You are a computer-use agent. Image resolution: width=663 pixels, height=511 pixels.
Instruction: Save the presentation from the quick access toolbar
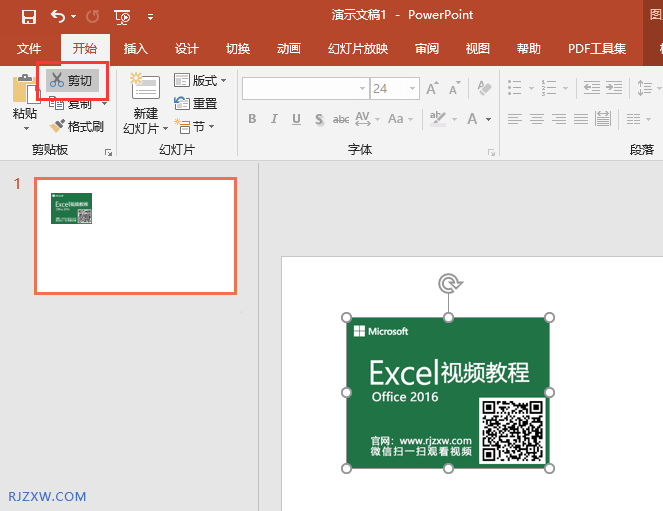click(x=28, y=16)
